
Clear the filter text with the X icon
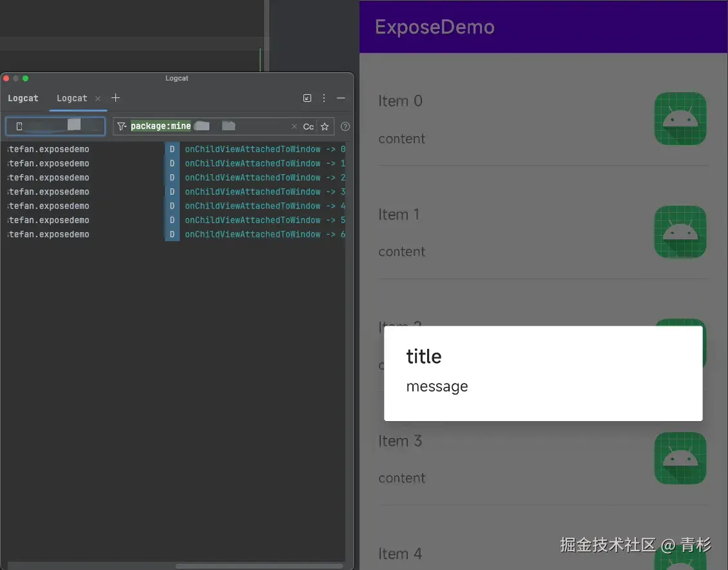click(x=294, y=126)
